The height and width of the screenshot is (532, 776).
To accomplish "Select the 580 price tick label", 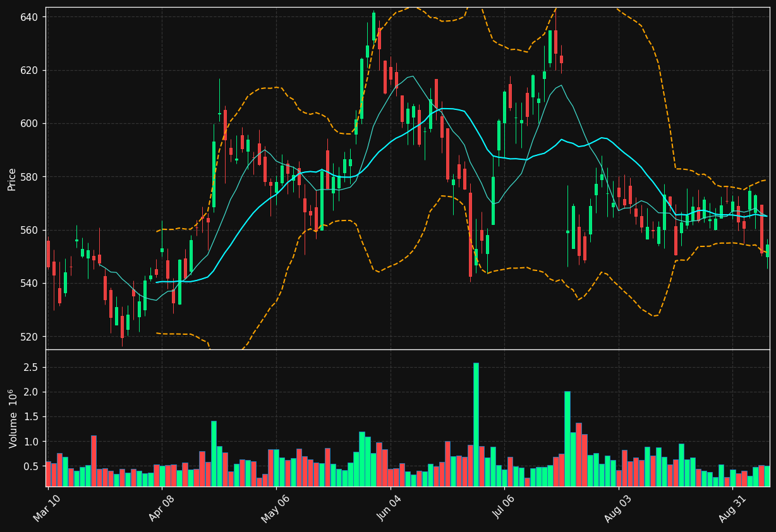I will 30,176.
